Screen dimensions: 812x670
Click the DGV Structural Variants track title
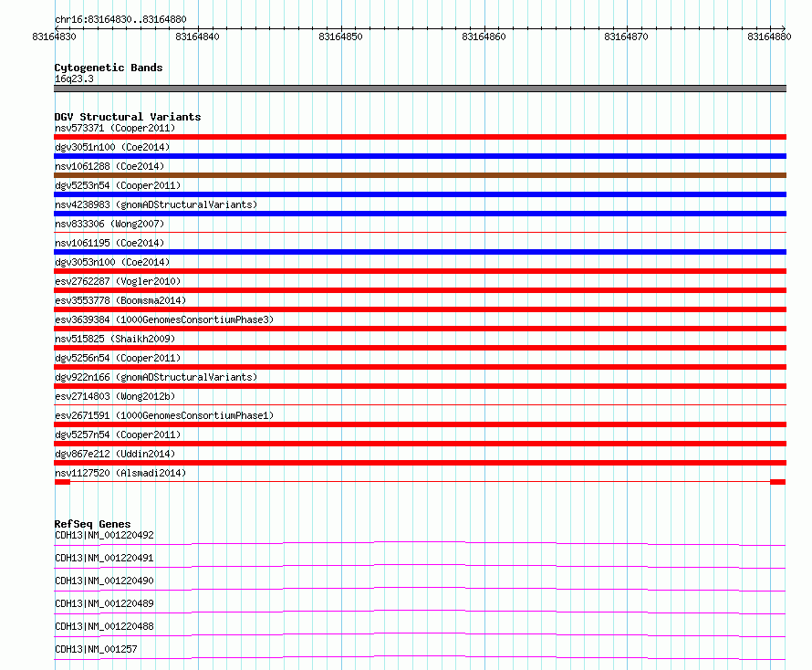[128, 117]
